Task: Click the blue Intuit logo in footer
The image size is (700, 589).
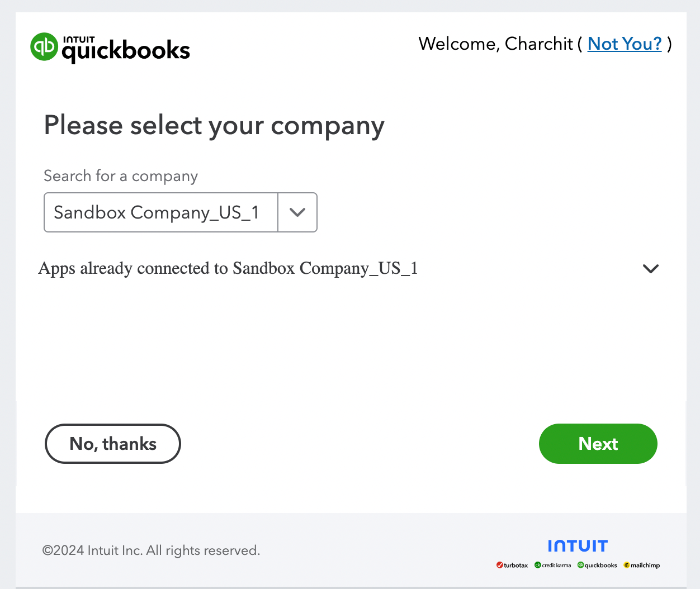Action: point(578,546)
